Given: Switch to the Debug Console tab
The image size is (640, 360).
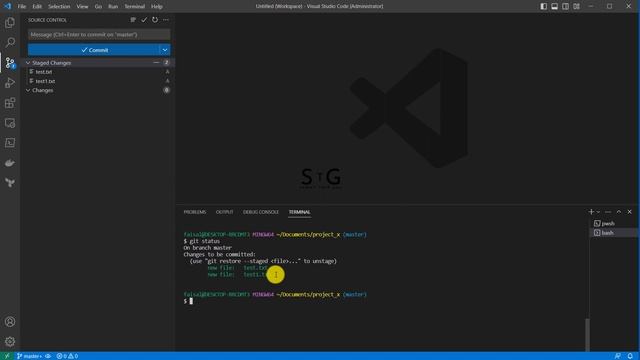Looking at the screenshot, I should 261,212.
